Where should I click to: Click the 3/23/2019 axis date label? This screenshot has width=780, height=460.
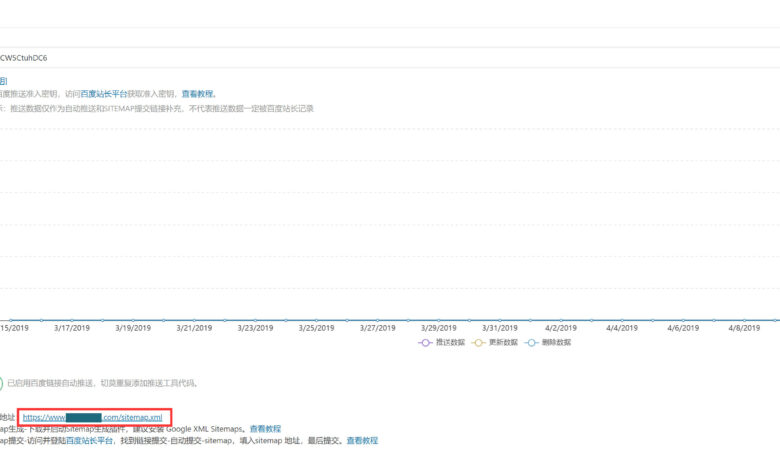[255, 328]
